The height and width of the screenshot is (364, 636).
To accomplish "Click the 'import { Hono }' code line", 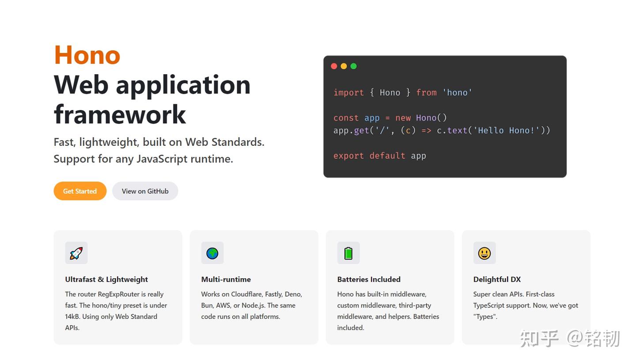I will click(402, 92).
